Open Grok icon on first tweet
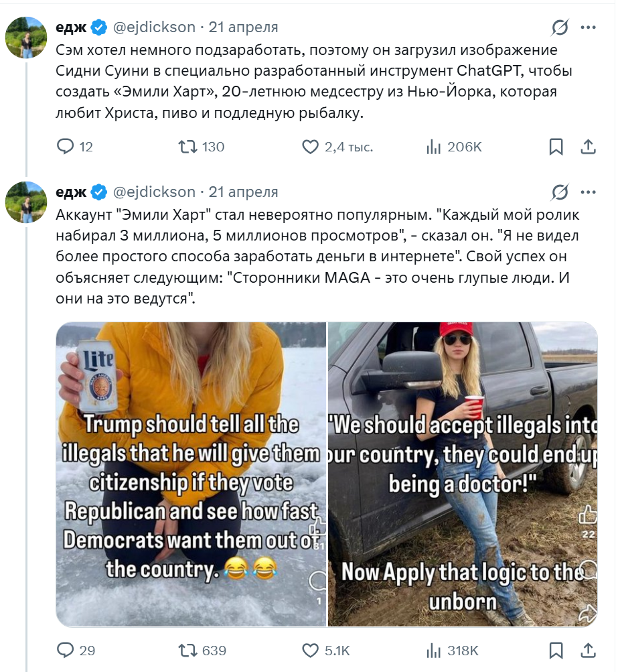The image size is (618, 672). [560, 27]
